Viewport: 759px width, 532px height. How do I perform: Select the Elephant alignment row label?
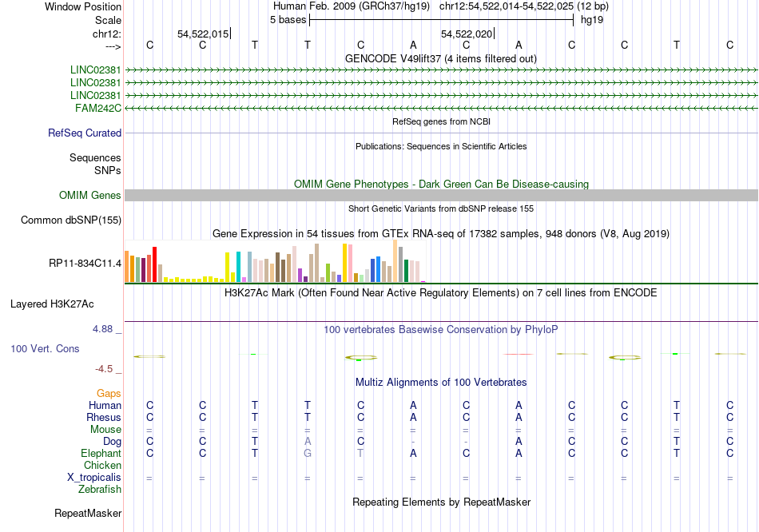(x=101, y=453)
